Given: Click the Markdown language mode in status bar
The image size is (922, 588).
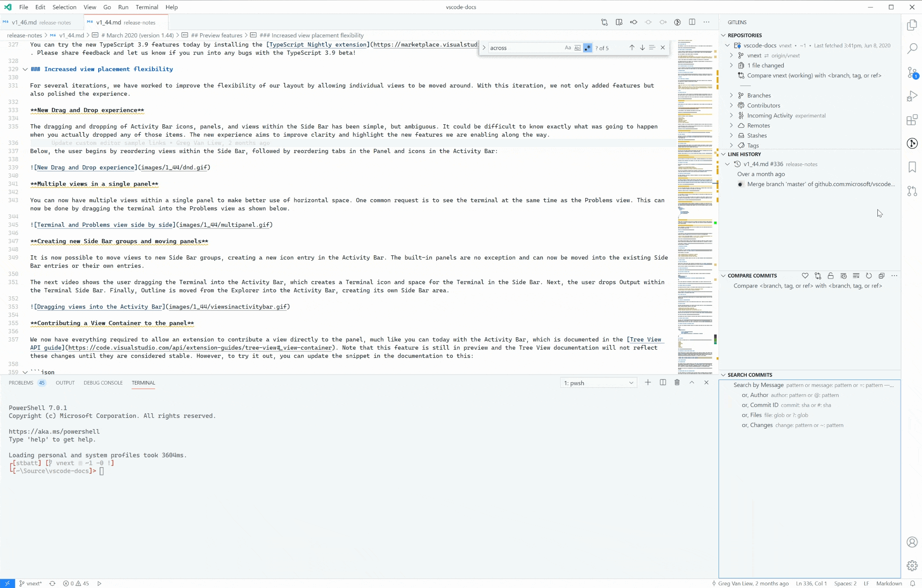Looking at the screenshot, I should click(889, 583).
